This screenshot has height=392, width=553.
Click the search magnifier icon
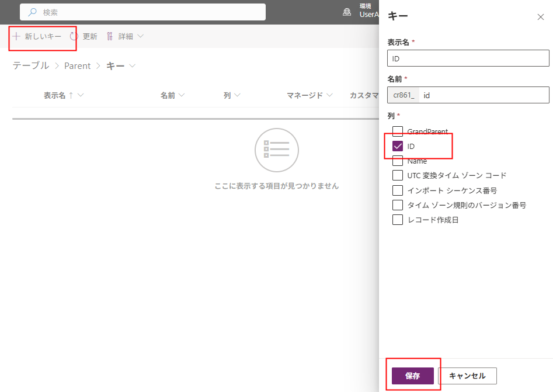(33, 12)
